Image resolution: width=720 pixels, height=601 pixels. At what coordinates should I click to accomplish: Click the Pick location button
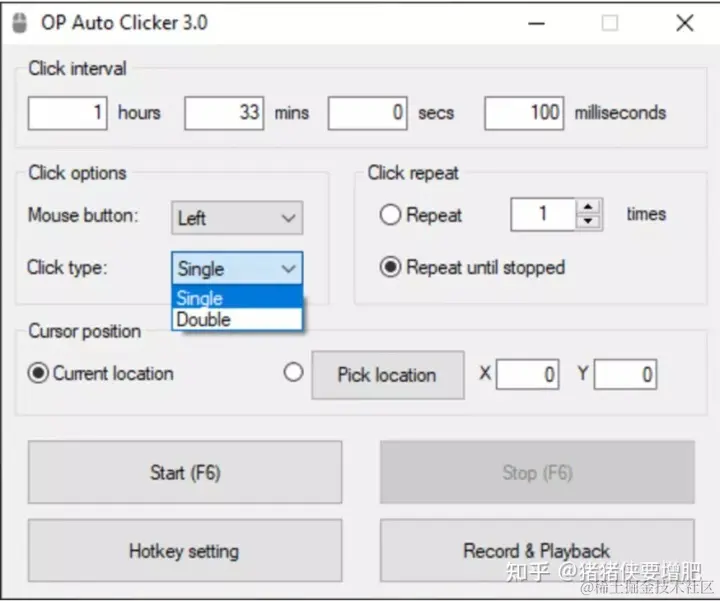pyautogui.click(x=388, y=375)
